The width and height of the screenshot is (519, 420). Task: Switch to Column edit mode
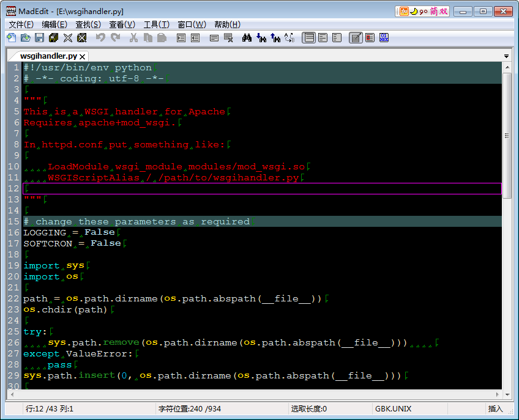coord(370,38)
